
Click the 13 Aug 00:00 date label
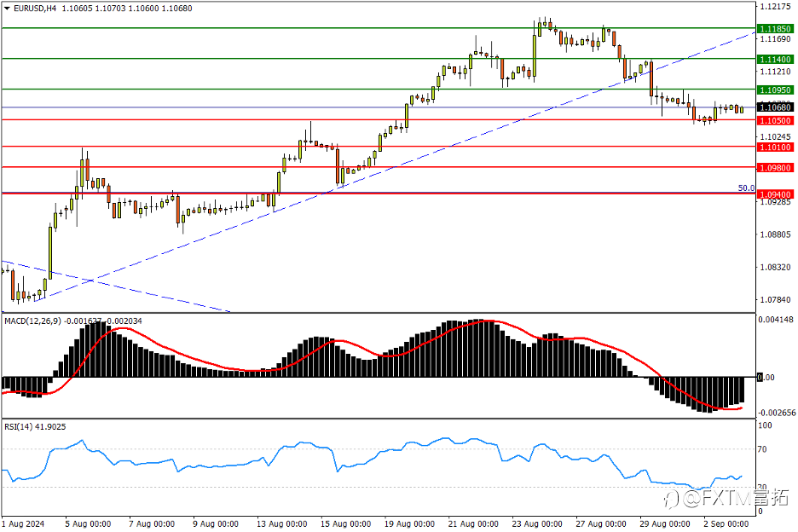pos(281,523)
